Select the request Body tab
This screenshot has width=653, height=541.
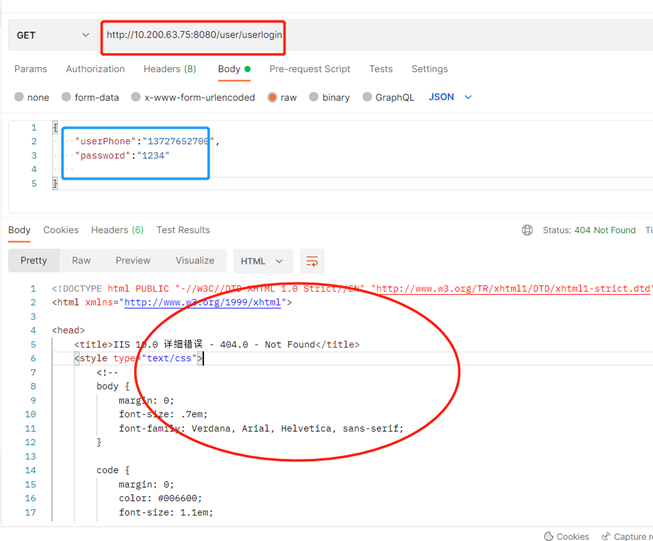(x=234, y=69)
